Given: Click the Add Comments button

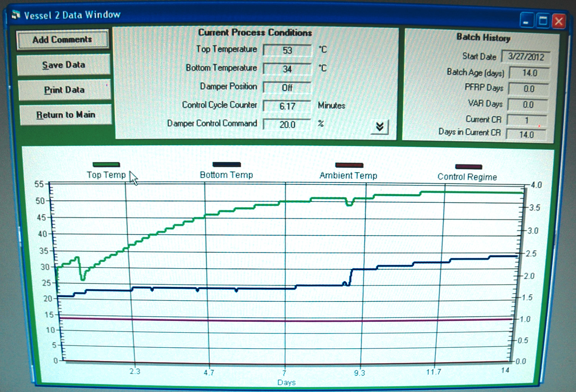Looking at the screenshot, I should 63,40.
